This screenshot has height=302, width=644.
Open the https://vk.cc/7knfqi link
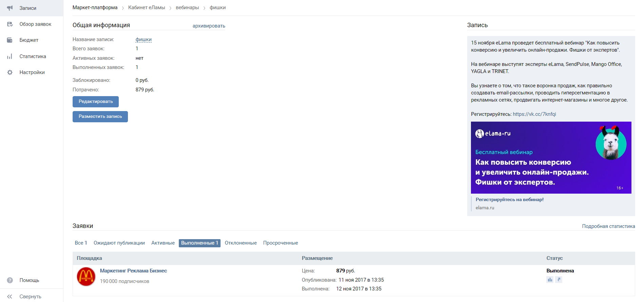534,114
